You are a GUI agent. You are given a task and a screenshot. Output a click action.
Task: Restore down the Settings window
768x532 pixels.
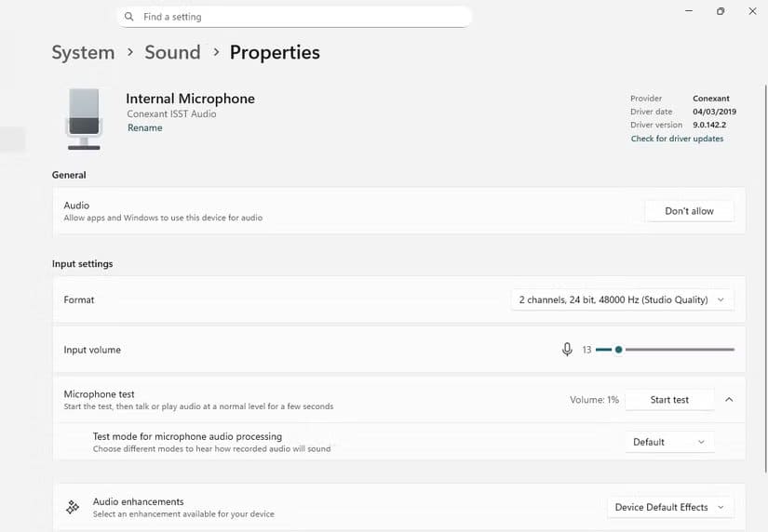point(721,11)
